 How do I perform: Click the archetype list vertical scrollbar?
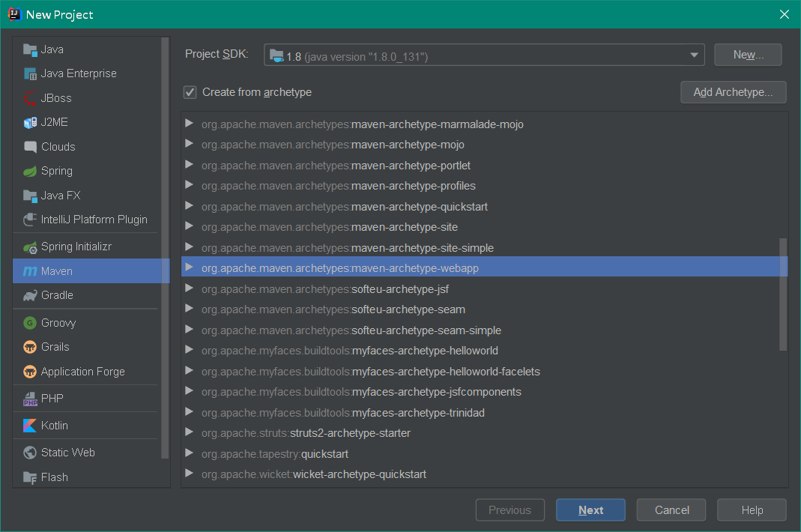point(782,294)
